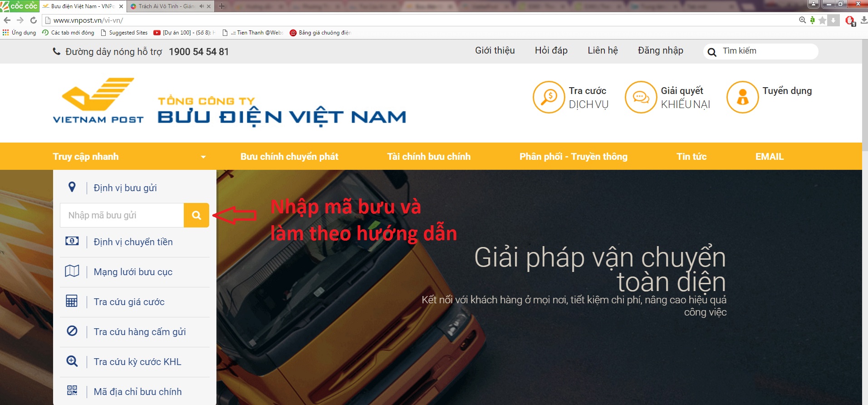This screenshot has height=405, width=868.
Task: Click the Tra cứu kỳ cước KHL link
Action: coord(137,362)
